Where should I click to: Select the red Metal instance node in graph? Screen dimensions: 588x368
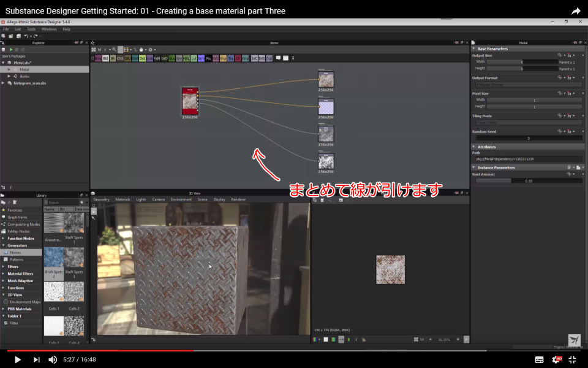190,101
